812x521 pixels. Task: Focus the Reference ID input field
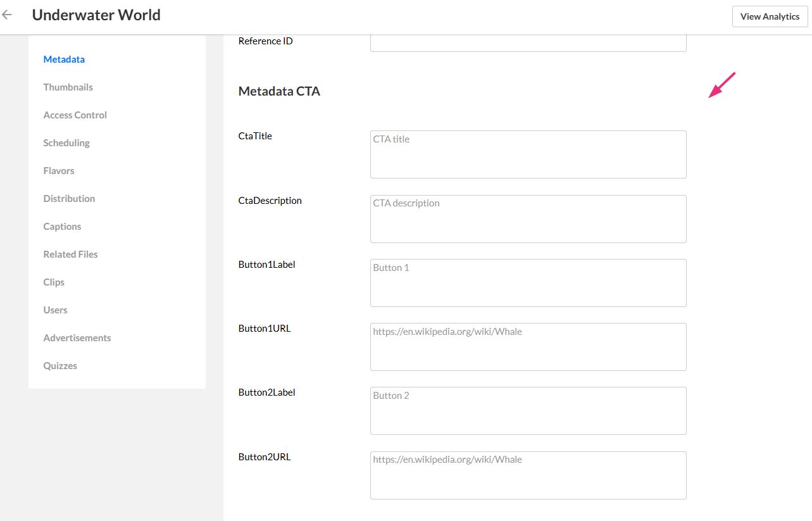(528, 43)
